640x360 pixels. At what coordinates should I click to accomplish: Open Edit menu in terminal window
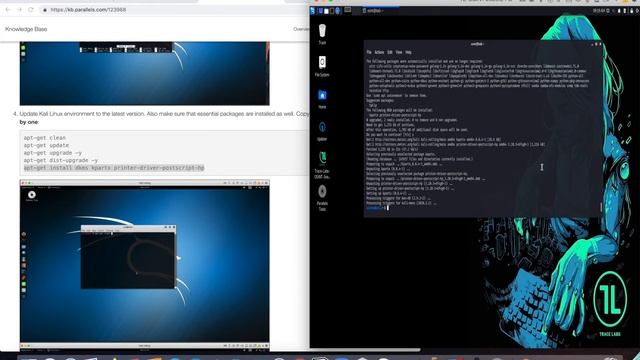pyautogui.click(x=390, y=52)
